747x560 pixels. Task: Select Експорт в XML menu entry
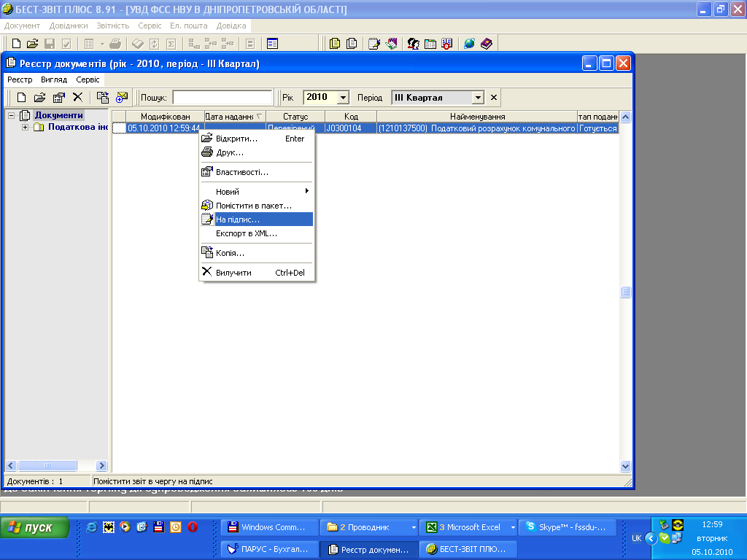point(257,233)
